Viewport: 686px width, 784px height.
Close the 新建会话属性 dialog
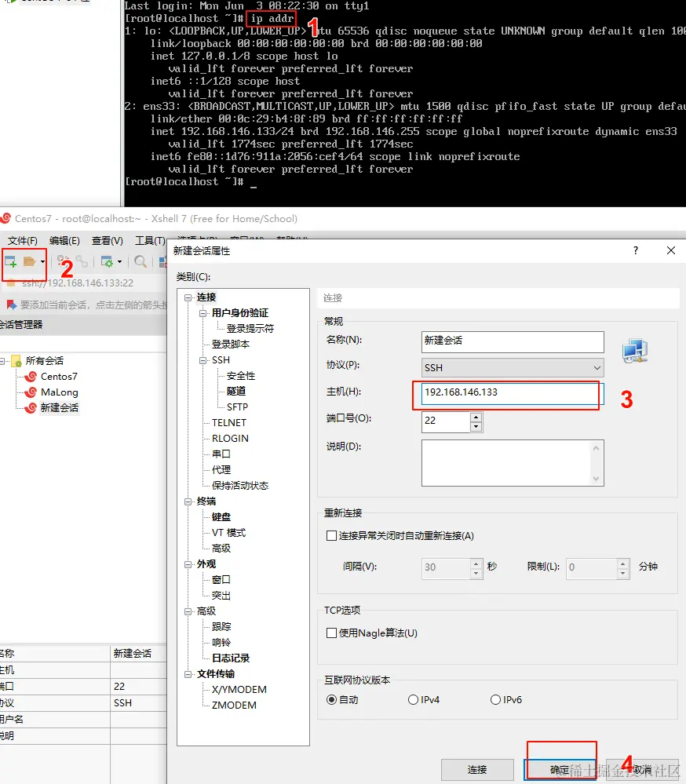(x=671, y=250)
